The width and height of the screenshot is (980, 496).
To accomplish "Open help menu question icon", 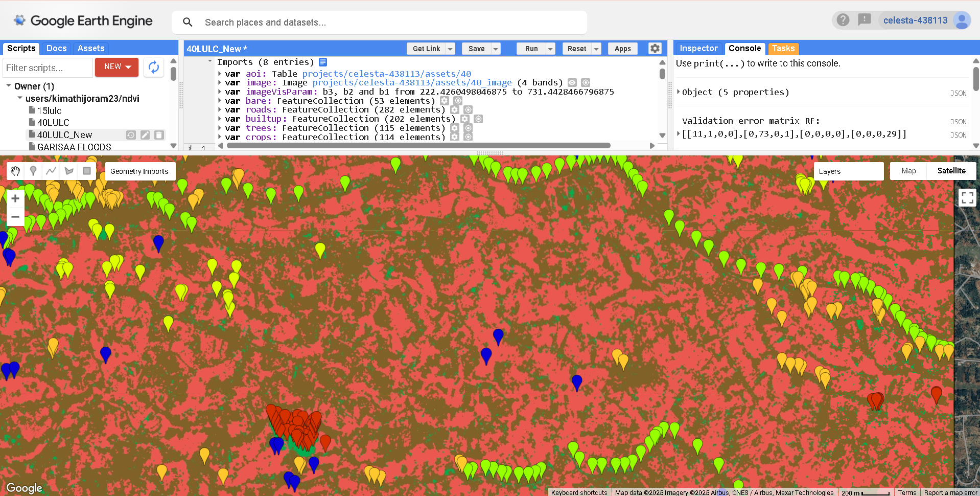I will point(843,20).
